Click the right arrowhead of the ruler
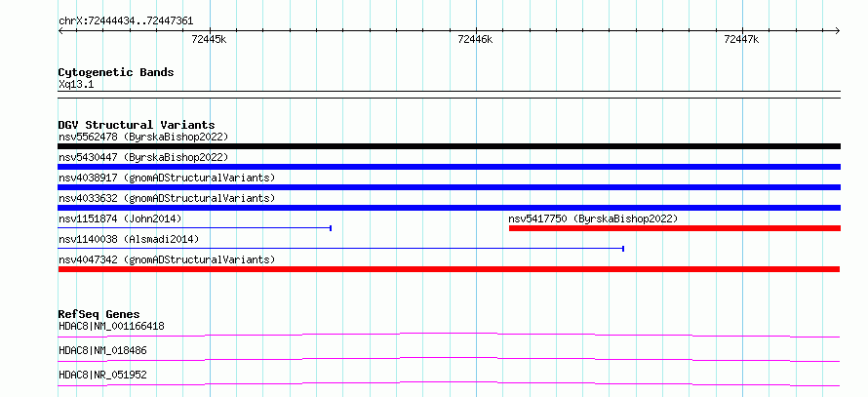 (x=838, y=31)
